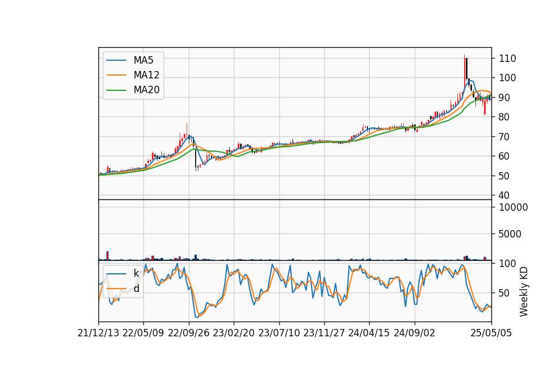Click the blue MA5 legend line sample
The width and height of the screenshot is (546, 392).
(116, 61)
